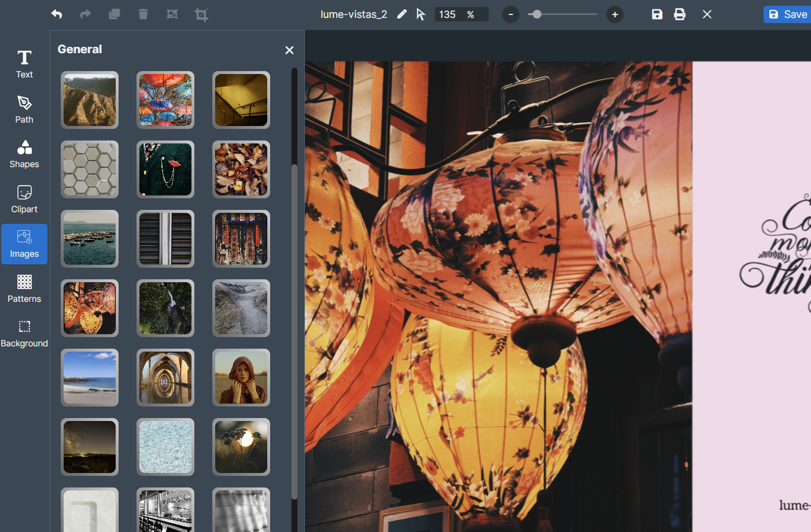The height and width of the screenshot is (532, 811).
Task: Click the trash delete icon
Action: coord(143,14)
